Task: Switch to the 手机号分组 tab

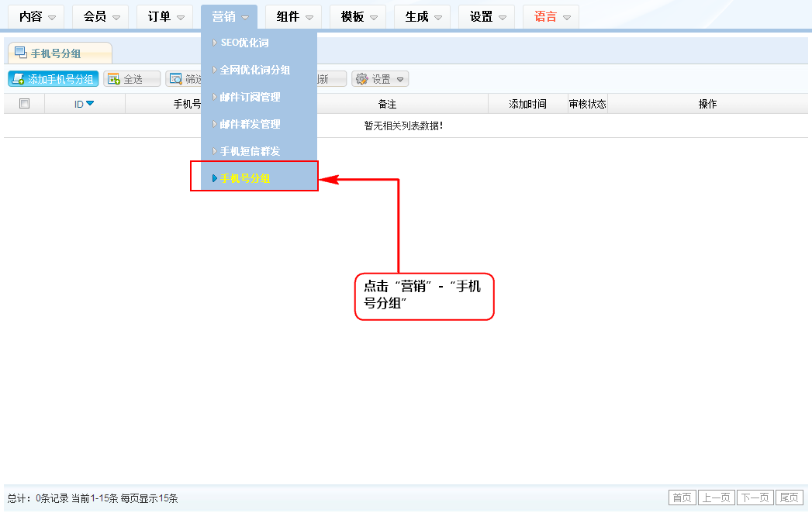Action: (55, 53)
